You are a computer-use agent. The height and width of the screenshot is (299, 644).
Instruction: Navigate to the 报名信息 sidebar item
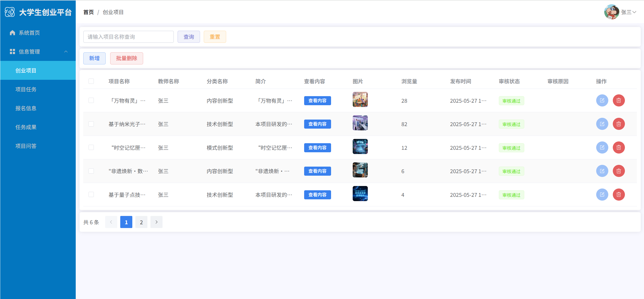click(26, 108)
